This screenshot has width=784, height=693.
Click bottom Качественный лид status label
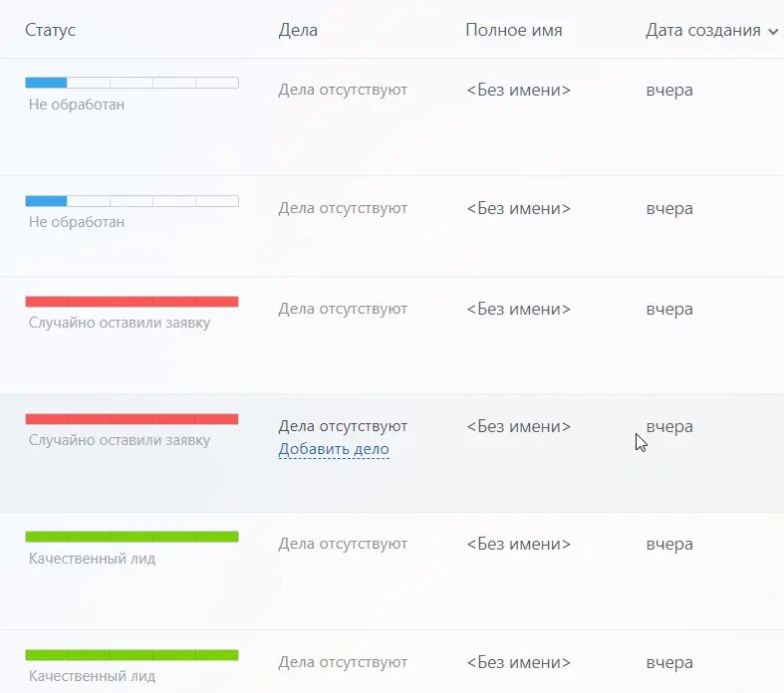tap(92, 676)
